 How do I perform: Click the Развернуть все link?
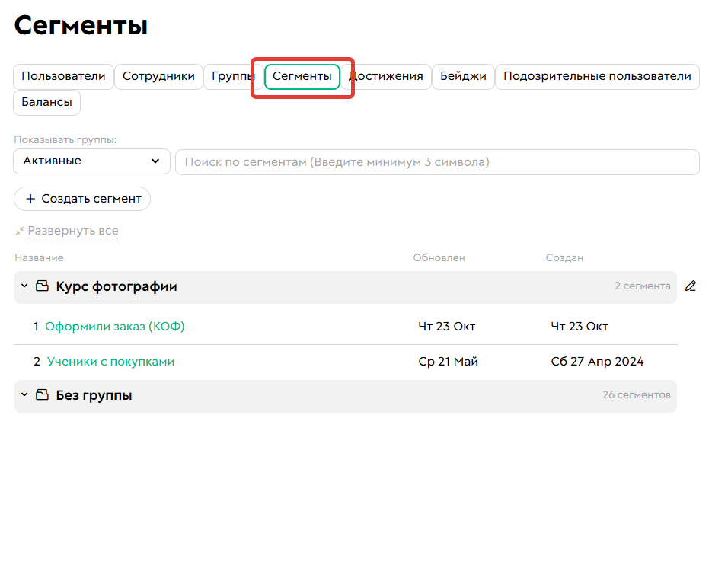pyautogui.click(x=72, y=230)
